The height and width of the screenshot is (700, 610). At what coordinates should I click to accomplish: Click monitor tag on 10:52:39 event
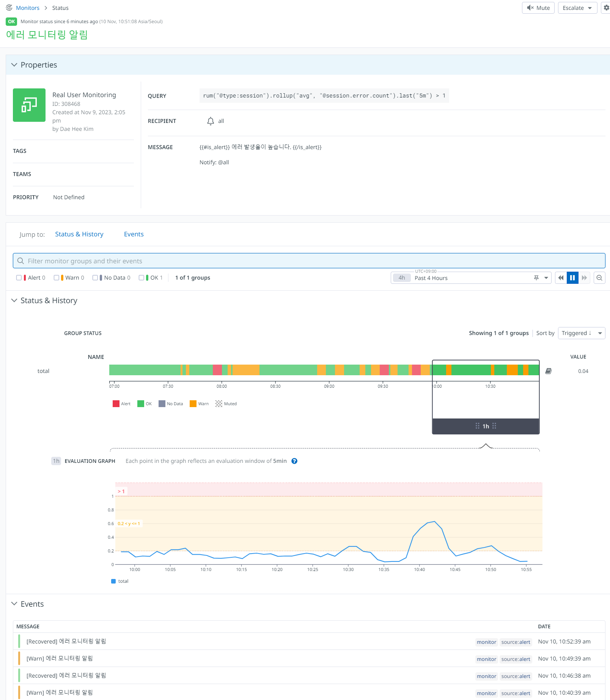coord(486,642)
